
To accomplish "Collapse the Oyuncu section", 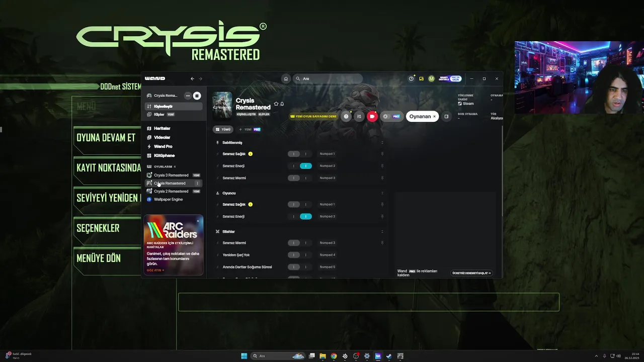I will coord(382,193).
